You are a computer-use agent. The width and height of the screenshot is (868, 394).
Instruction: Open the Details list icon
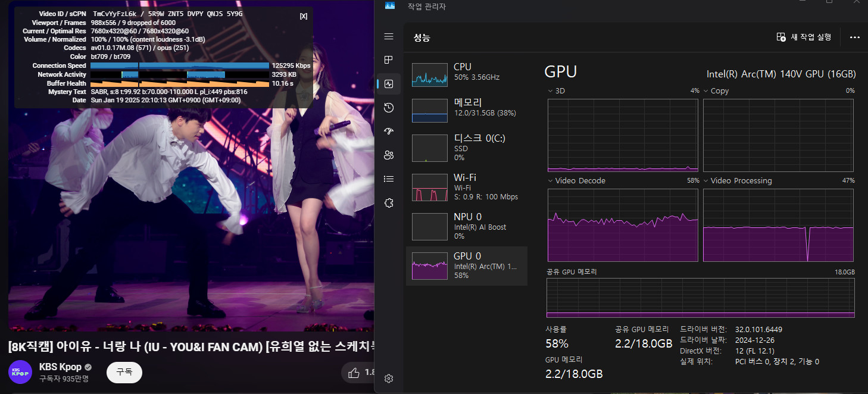[389, 179]
